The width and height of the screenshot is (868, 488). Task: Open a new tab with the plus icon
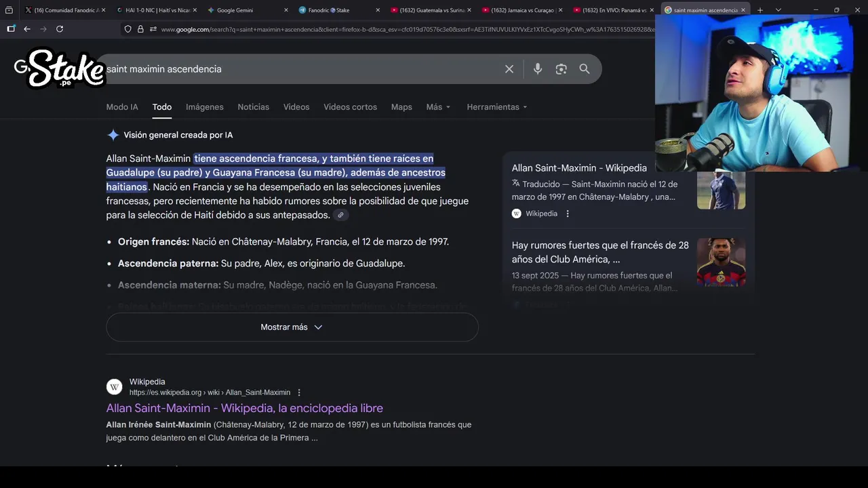tap(760, 10)
